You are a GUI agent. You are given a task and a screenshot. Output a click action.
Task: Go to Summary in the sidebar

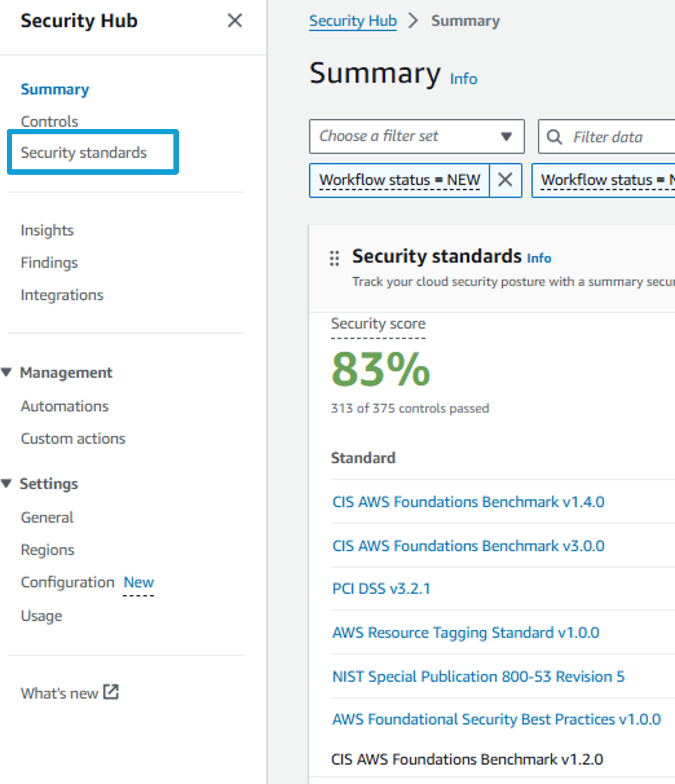(55, 90)
